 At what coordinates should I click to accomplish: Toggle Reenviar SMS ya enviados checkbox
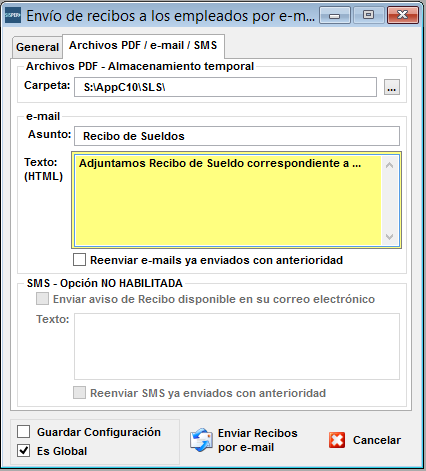[x=79, y=393]
